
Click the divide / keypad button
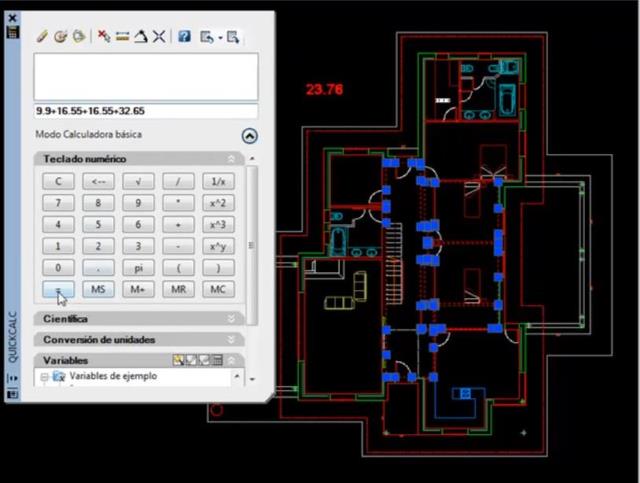(178, 181)
